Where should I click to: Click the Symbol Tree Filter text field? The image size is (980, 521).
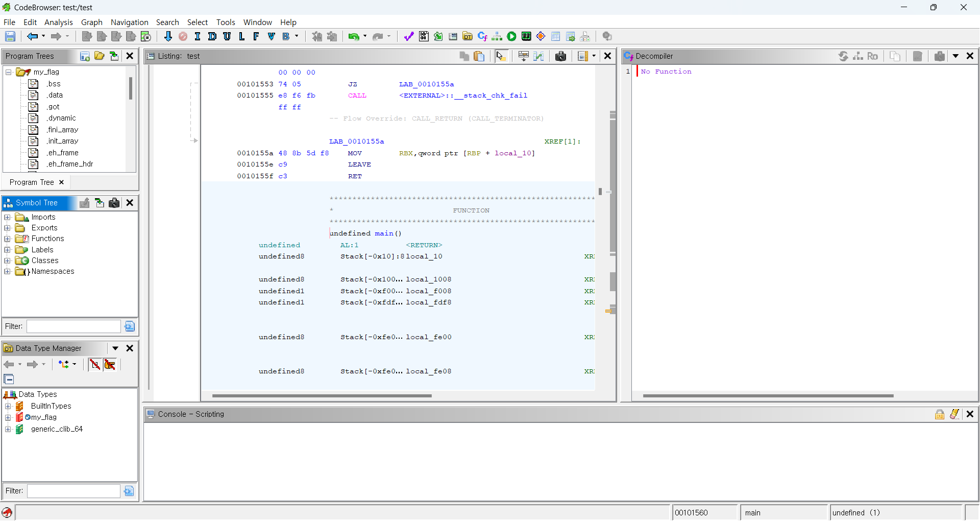73,326
